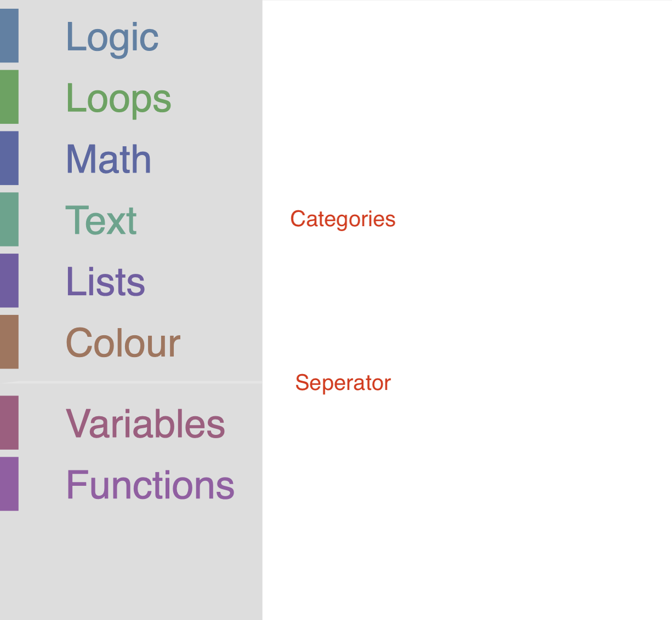Open the Logic category label
This screenshot has width=672, height=620.
[x=112, y=37]
